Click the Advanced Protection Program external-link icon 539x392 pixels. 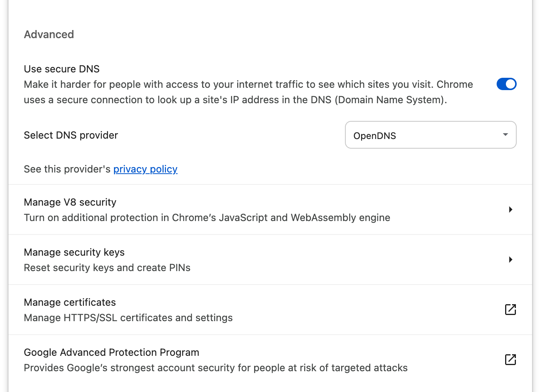click(510, 360)
